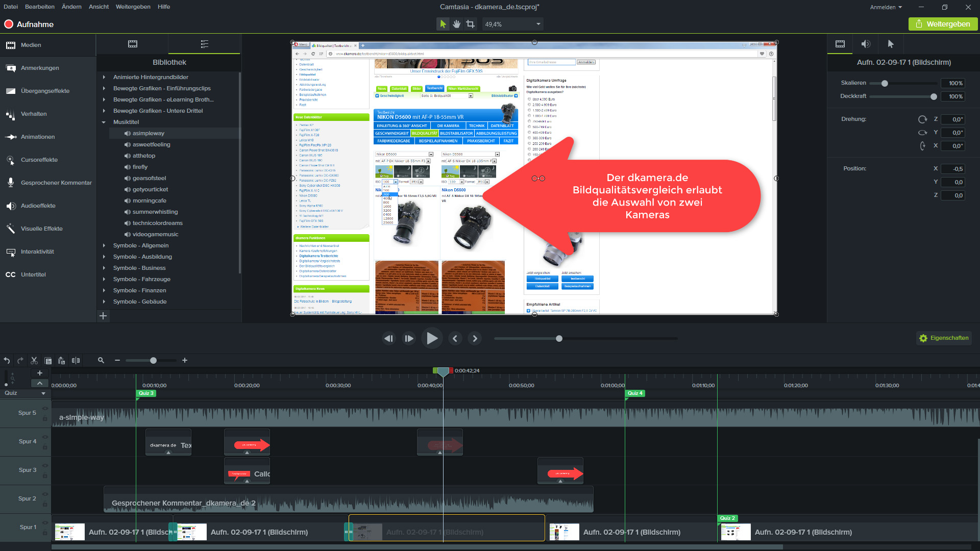
Task: Redo the action in timeline toolbar
Action: point(20,361)
